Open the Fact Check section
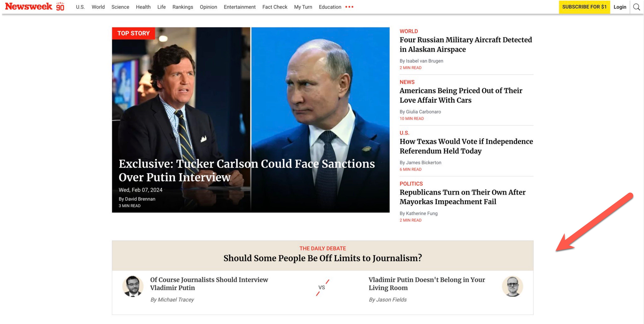Screen dimensions: 644x324 pyautogui.click(x=275, y=7)
